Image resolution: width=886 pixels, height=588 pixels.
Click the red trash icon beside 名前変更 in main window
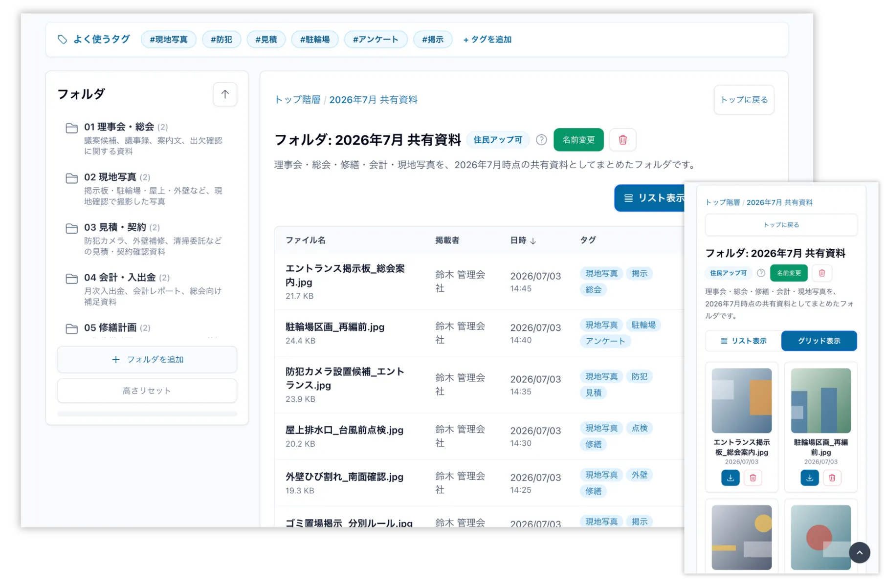click(x=623, y=140)
